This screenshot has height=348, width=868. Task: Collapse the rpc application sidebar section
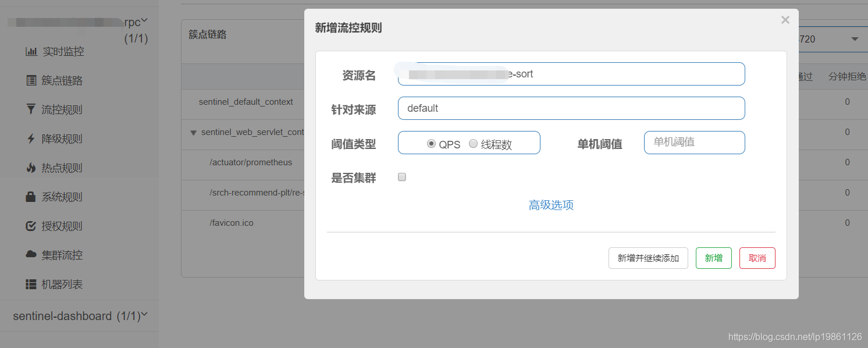(144, 21)
